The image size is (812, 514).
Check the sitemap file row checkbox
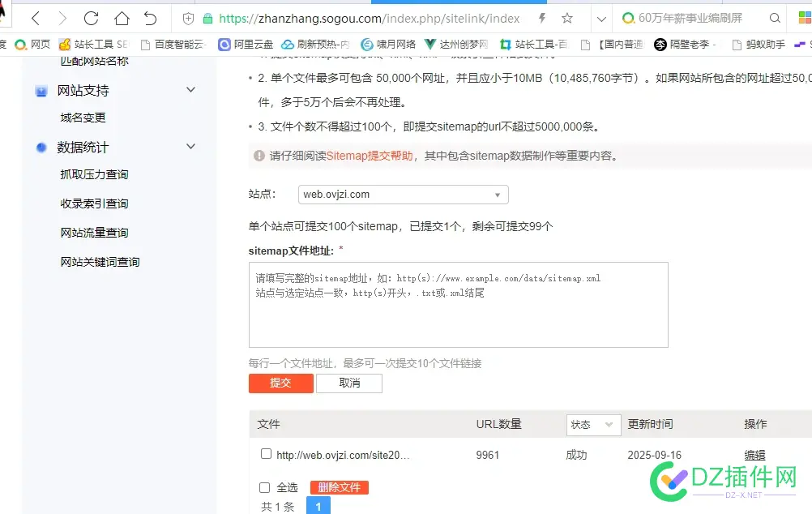click(x=266, y=454)
